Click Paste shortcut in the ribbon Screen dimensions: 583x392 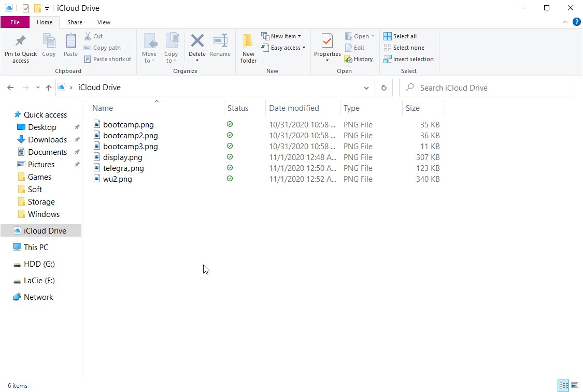[107, 59]
